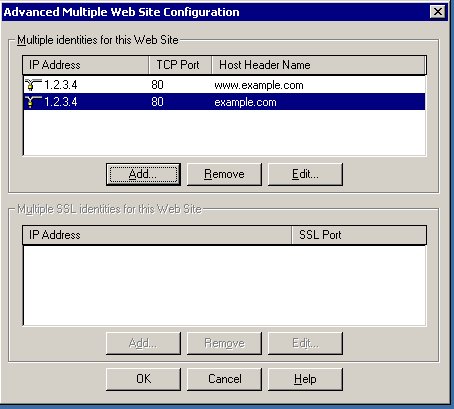The width and height of the screenshot is (454, 409).
Task: Click the disabled SSL Edit... button
Action: point(305,343)
